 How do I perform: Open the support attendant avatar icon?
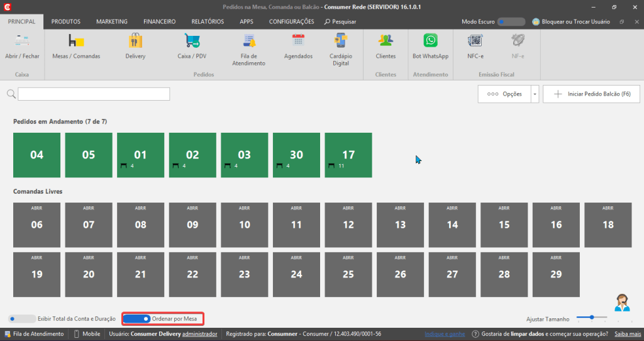[x=622, y=303]
